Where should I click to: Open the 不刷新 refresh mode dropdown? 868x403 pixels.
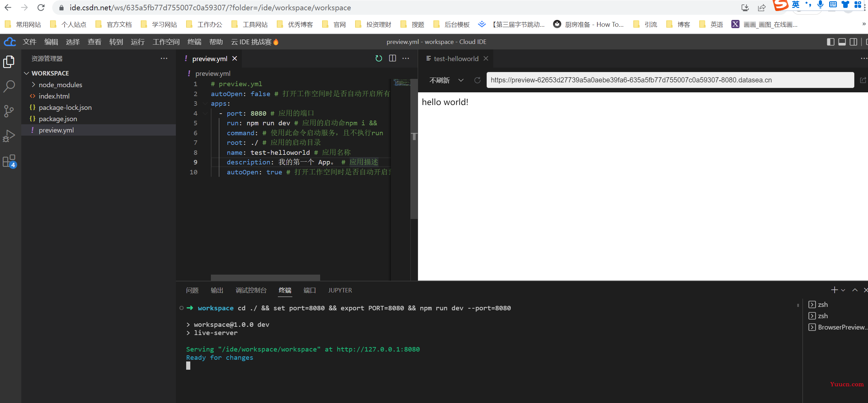(447, 80)
